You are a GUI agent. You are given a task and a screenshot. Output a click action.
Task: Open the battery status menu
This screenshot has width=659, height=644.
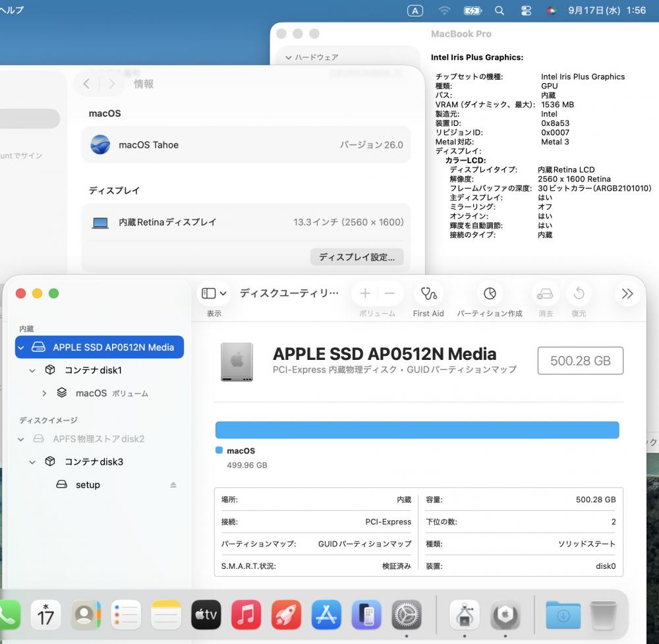[473, 11]
